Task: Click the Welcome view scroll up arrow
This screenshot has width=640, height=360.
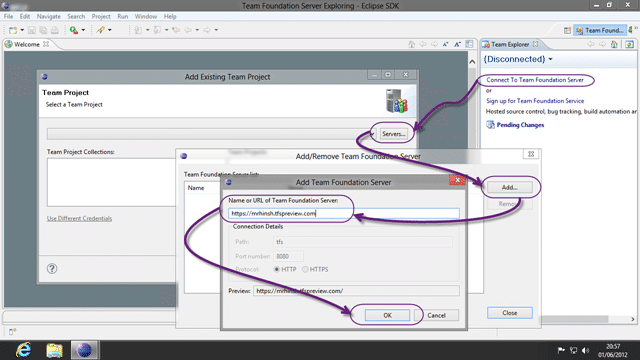Action: click(x=472, y=62)
